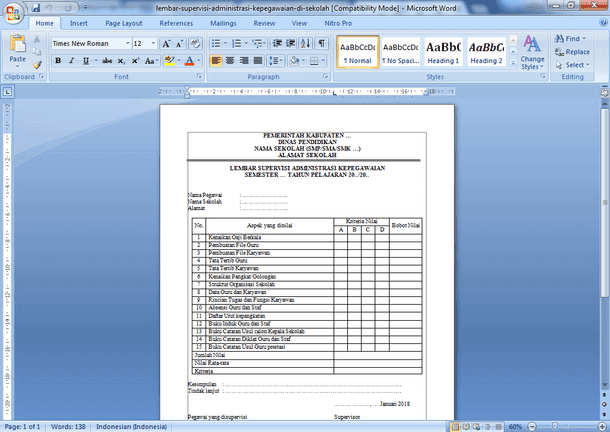
Task: Open Word Help question mark
Action: 603,23
